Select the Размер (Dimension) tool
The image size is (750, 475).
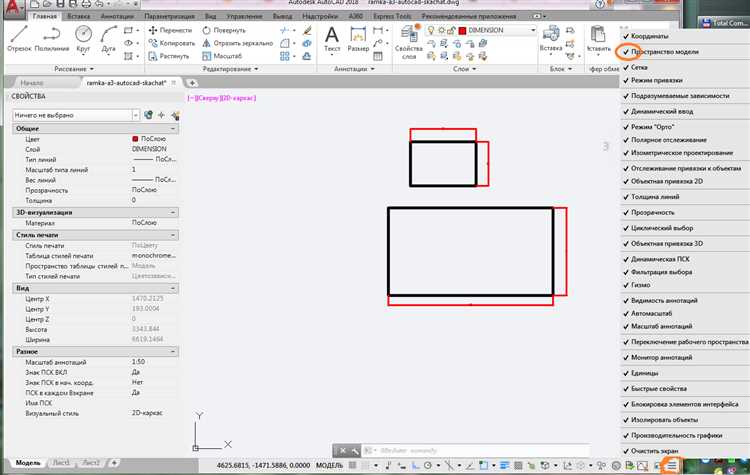coord(358,39)
